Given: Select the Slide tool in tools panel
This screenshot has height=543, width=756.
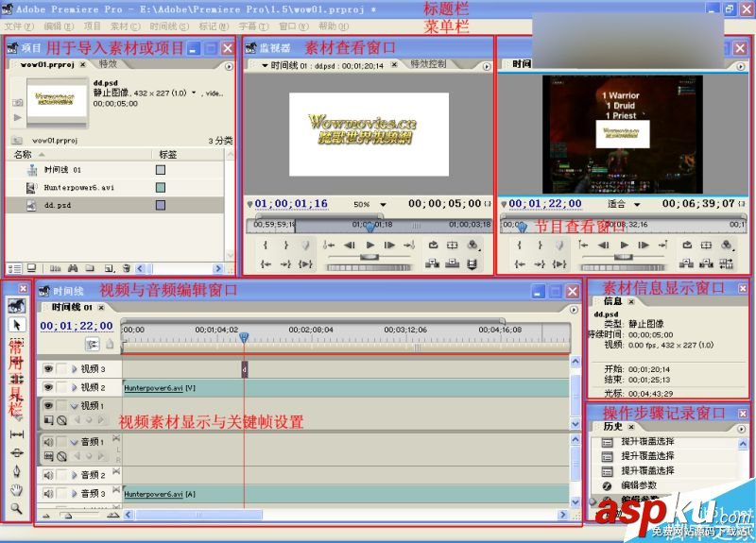Looking at the screenshot, I should coord(16,452).
